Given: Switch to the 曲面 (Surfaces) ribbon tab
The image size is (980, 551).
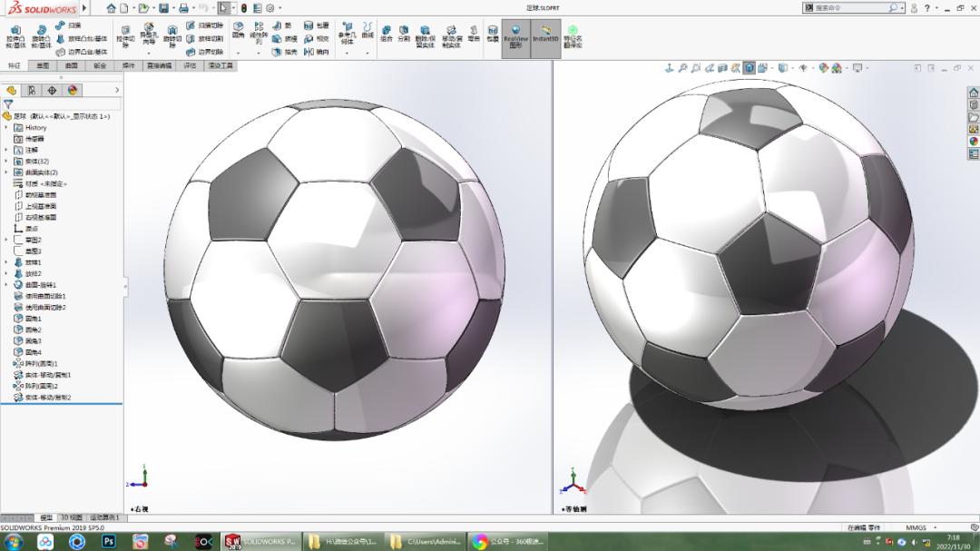Looking at the screenshot, I should (73, 66).
